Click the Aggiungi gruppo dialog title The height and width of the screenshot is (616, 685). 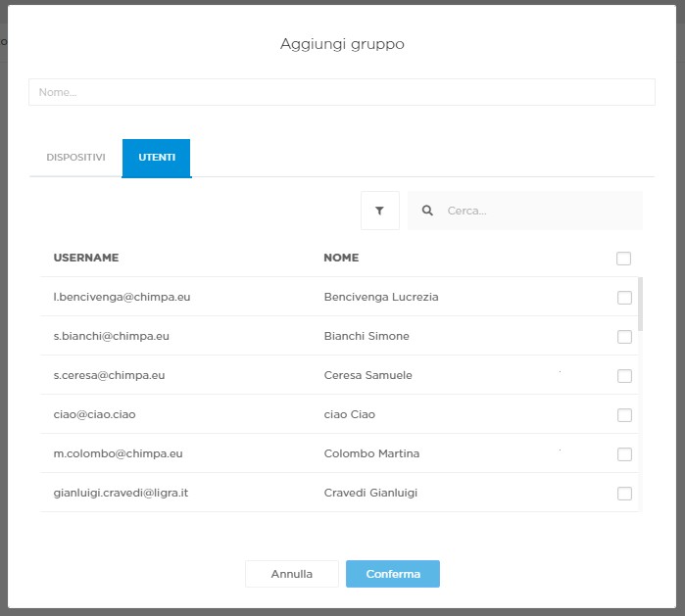click(x=342, y=44)
